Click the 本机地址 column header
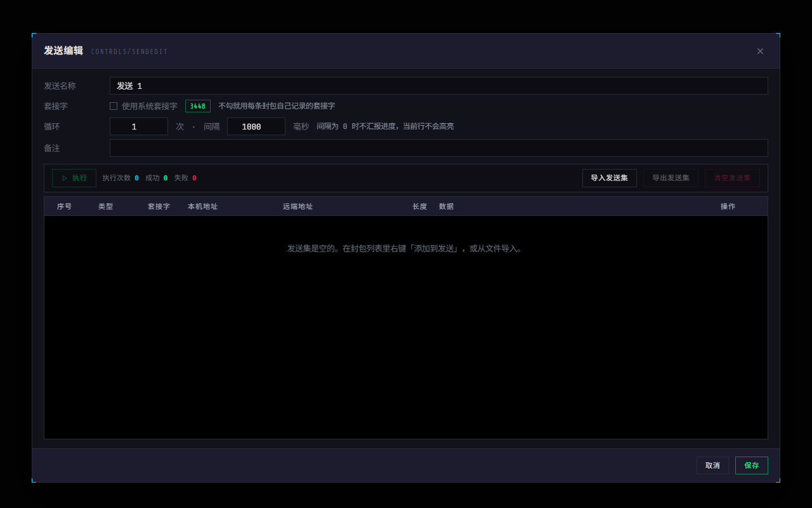The image size is (812, 508). click(202, 206)
